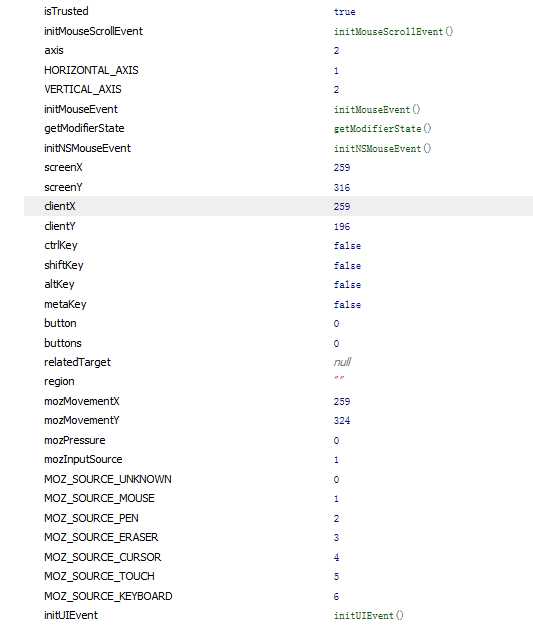Select the MOZ_SOURCE_KEYBOARD property name
Viewport: 533px width, 627px height.
click(108, 596)
